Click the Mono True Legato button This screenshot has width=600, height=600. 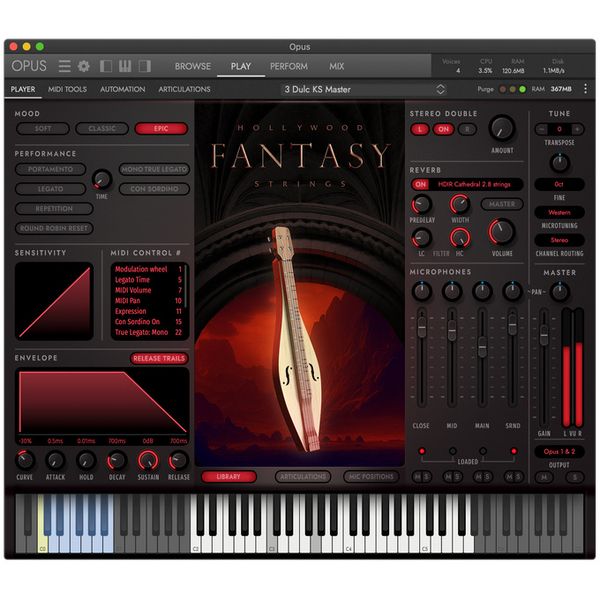(154, 169)
